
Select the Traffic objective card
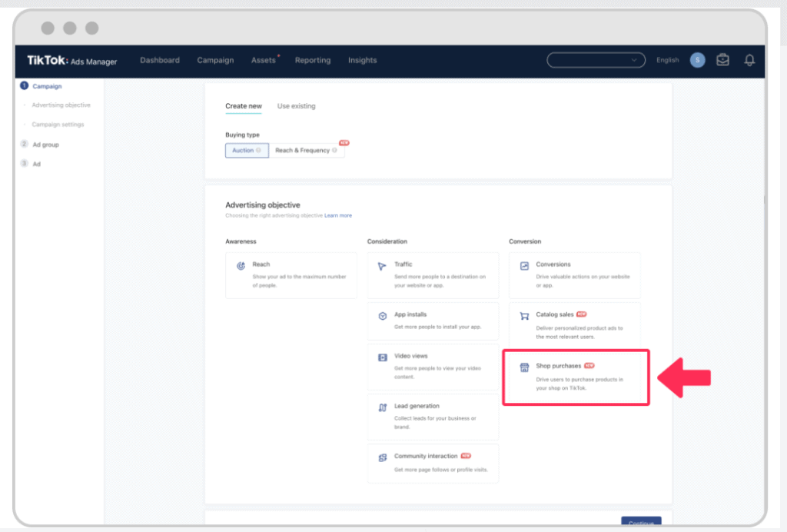coord(433,275)
